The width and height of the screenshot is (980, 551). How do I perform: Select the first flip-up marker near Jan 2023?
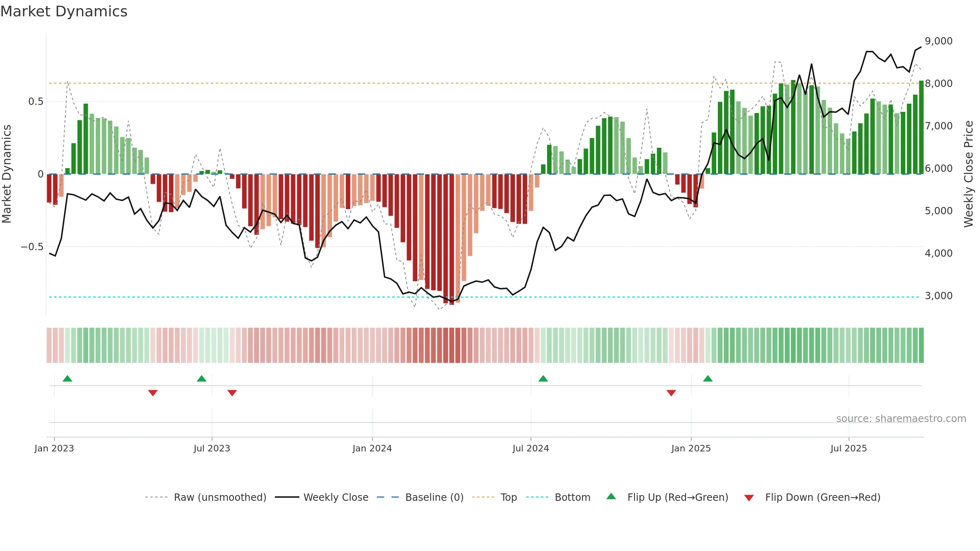pyautogui.click(x=67, y=378)
